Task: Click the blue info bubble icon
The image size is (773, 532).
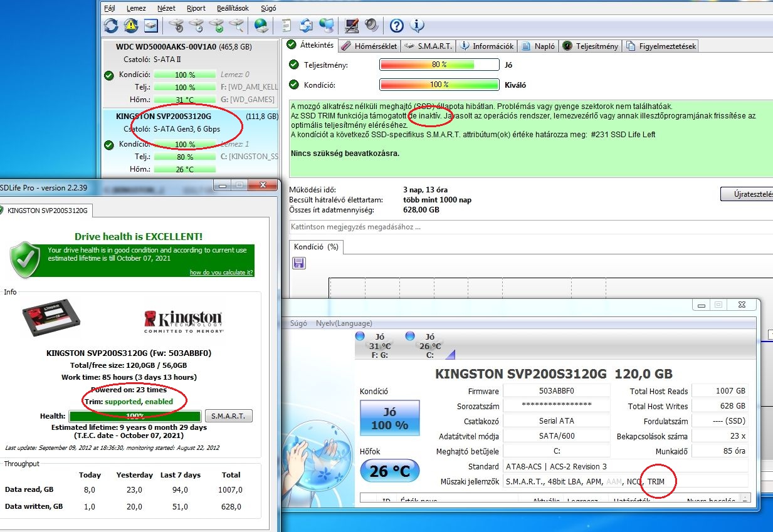Action: click(416, 26)
